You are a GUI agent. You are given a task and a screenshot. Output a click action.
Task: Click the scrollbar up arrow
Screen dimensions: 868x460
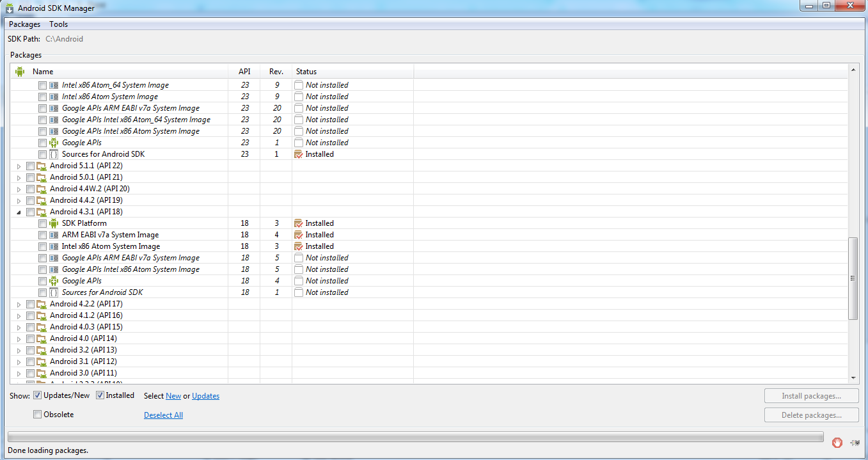point(853,69)
